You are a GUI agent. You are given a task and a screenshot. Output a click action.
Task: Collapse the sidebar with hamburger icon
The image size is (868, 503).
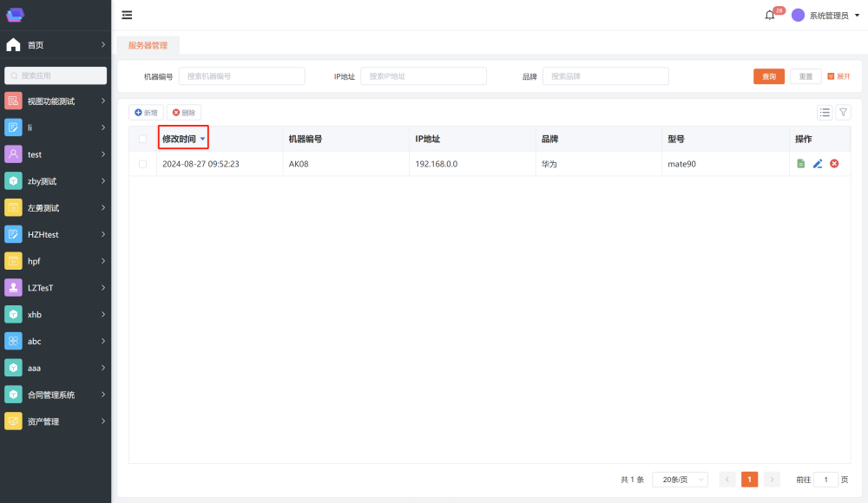[127, 15]
